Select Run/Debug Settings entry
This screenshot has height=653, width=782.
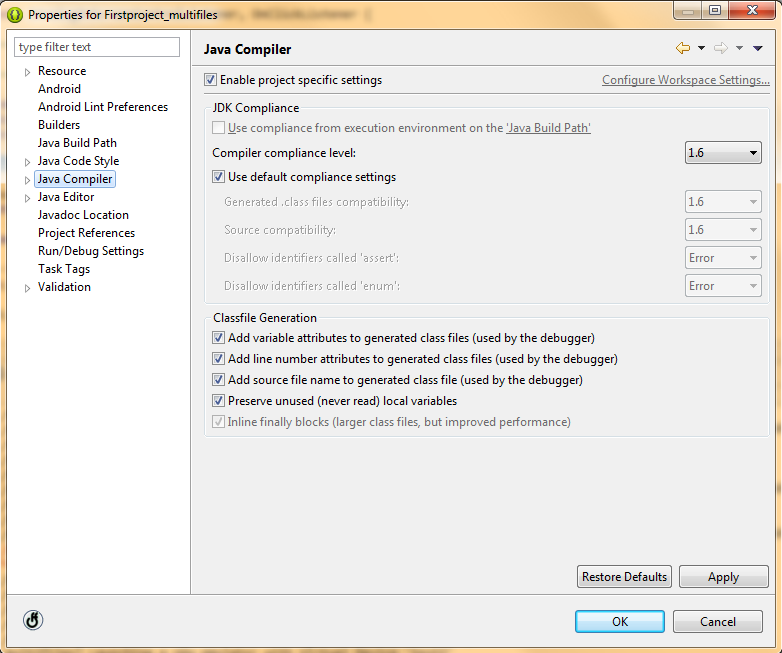91,251
